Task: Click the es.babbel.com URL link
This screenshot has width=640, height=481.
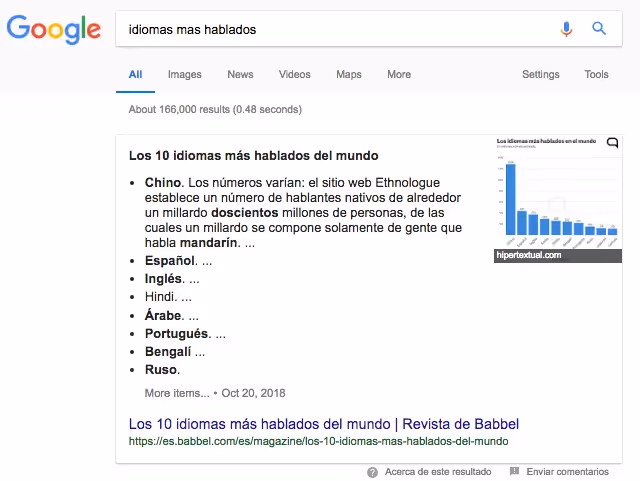Action: 318,441
